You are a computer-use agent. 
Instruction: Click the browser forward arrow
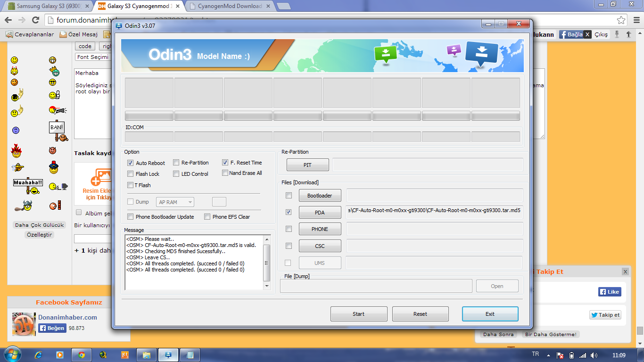click(x=22, y=20)
